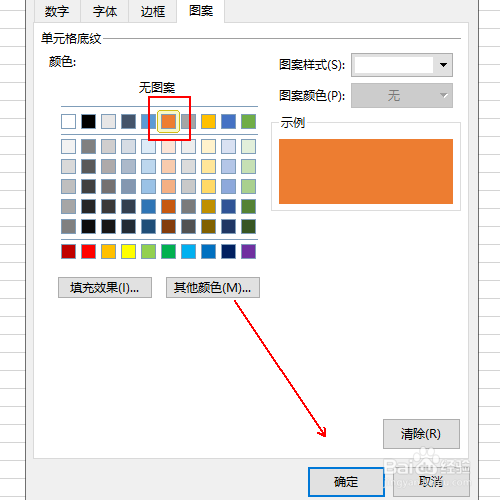500x500 pixels.
Task: Choose dark slate blue swatch in top row
Action: (x=128, y=121)
